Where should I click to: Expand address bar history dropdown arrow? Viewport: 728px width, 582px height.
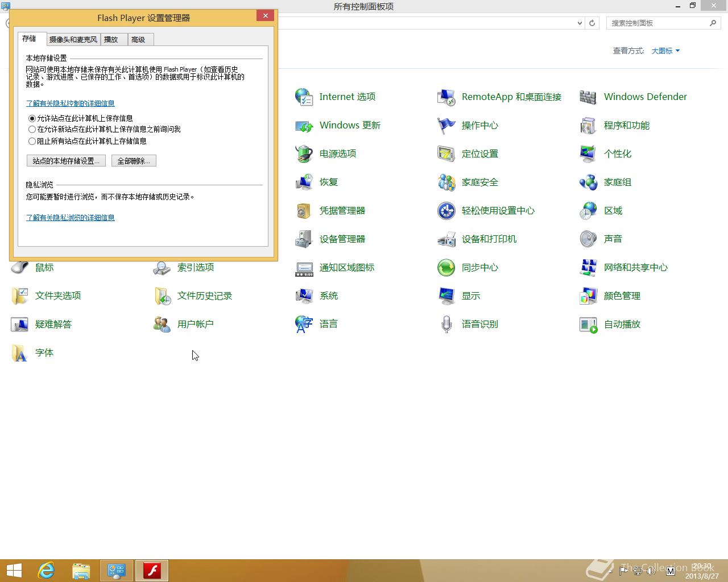pos(580,23)
